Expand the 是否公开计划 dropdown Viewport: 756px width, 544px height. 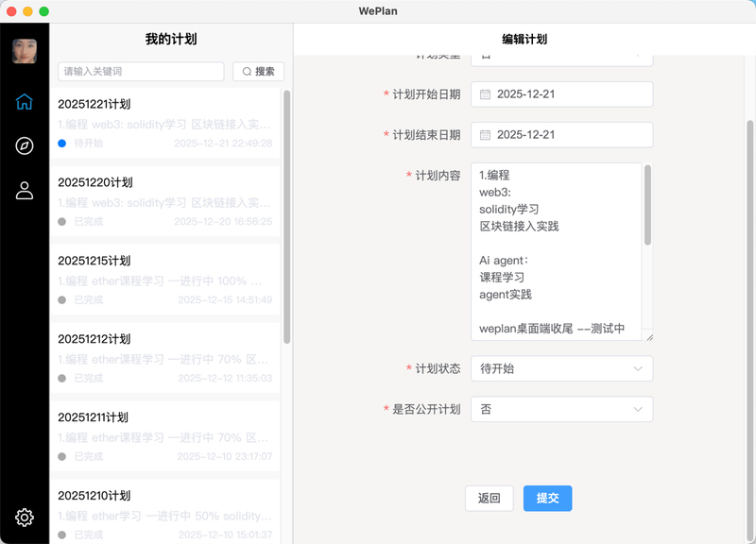point(561,409)
